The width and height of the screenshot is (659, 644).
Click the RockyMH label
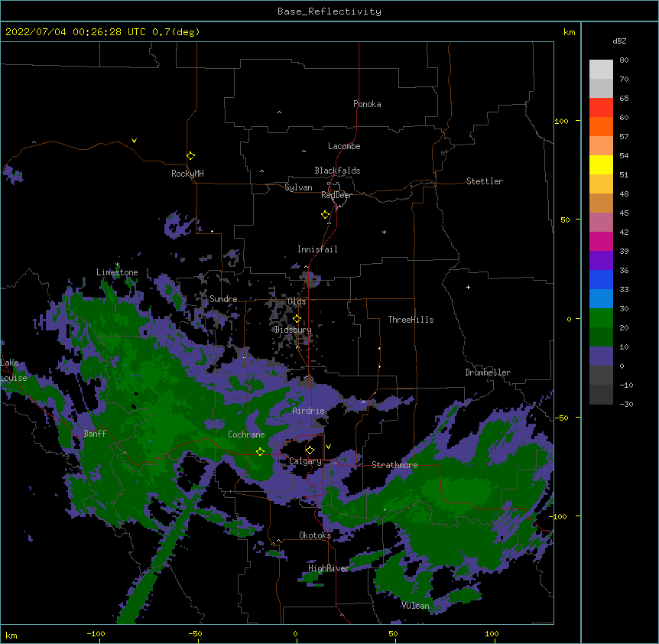(x=187, y=174)
